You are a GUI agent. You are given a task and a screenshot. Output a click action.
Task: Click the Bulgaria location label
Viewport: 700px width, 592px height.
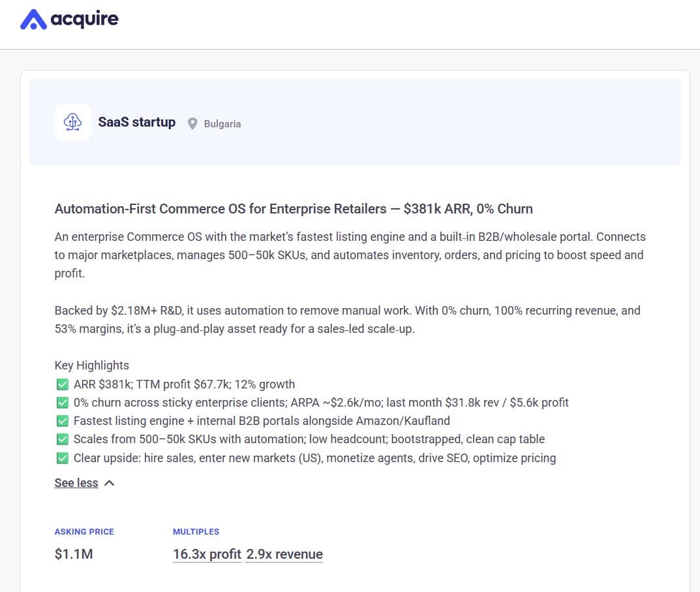222,123
